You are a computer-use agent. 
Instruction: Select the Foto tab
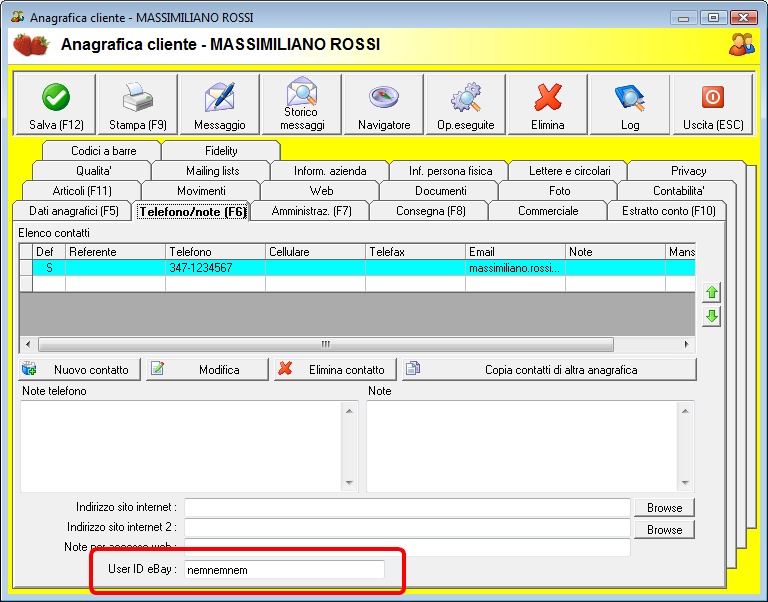pyautogui.click(x=559, y=191)
